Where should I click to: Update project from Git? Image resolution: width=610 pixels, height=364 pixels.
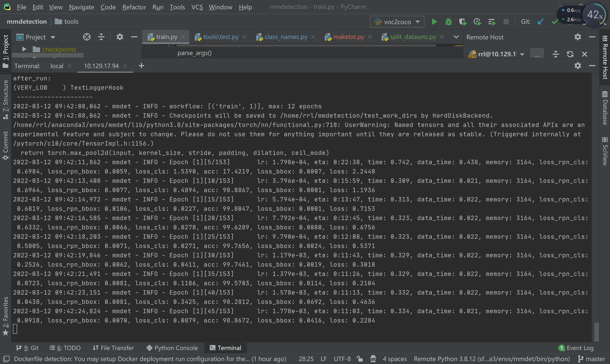[x=540, y=22]
